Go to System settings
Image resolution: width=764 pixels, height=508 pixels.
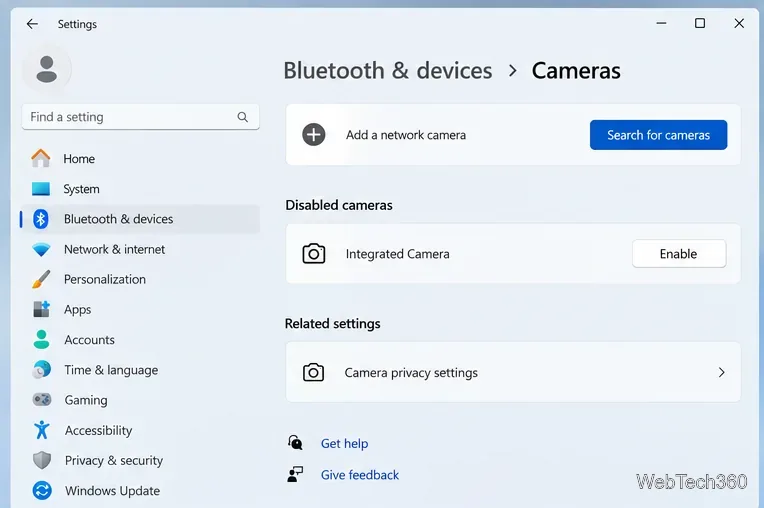tap(140, 188)
